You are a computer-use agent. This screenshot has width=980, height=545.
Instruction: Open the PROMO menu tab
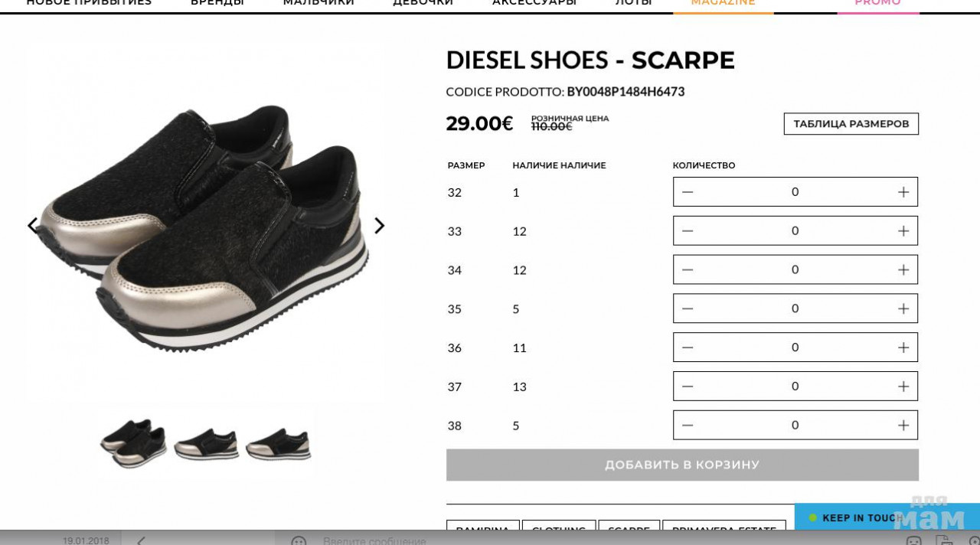click(x=878, y=3)
